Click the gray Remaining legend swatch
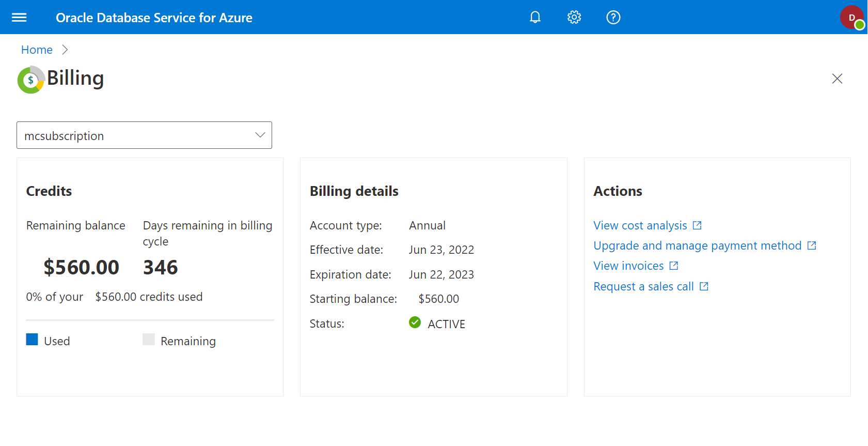 pyautogui.click(x=149, y=340)
